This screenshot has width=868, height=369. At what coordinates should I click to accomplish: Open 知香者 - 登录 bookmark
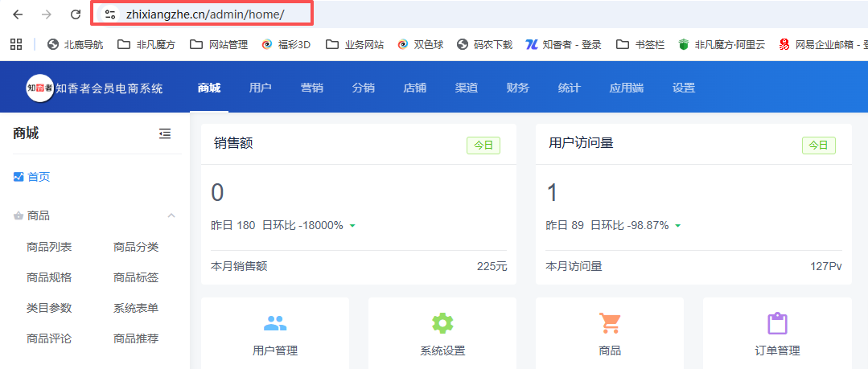(x=564, y=45)
